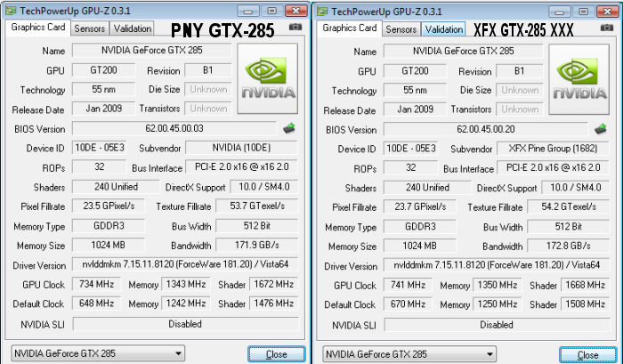Open the Validation tab in XFX window
Screen dimensions: 623x364
pyautogui.click(x=444, y=29)
